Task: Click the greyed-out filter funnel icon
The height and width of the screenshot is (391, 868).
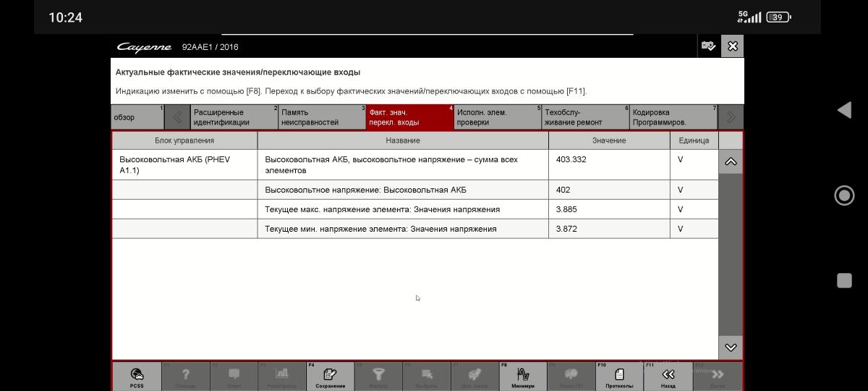Action: tap(378, 375)
